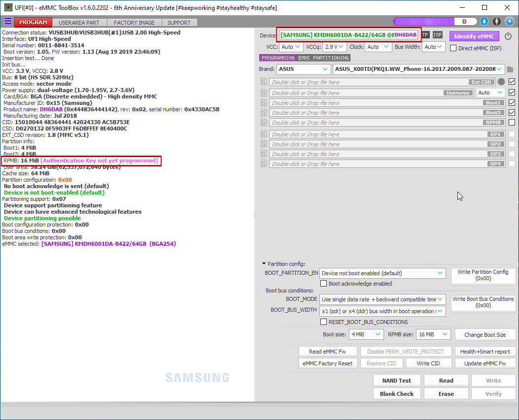Click file icon left of GP4 row
The width and height of the screenshot is (519, 420).
coord(264,163)
